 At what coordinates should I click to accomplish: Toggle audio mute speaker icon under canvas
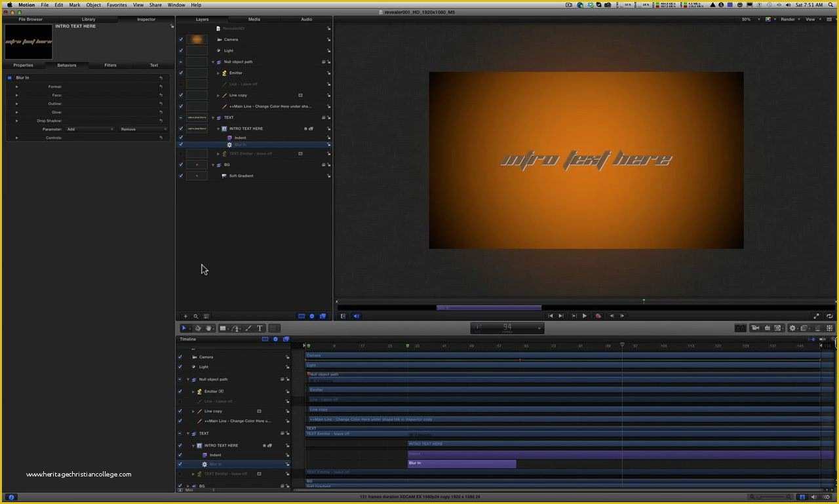356,316
